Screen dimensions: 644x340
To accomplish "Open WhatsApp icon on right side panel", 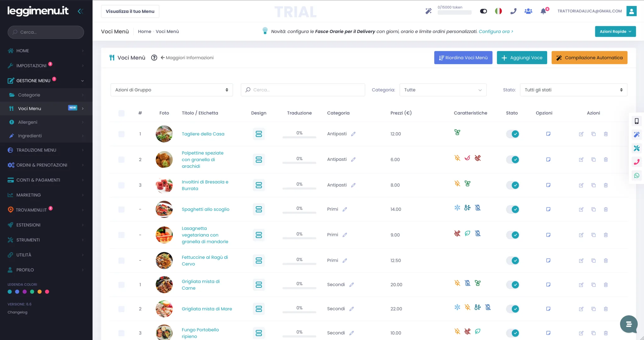I will click(636, 176).
